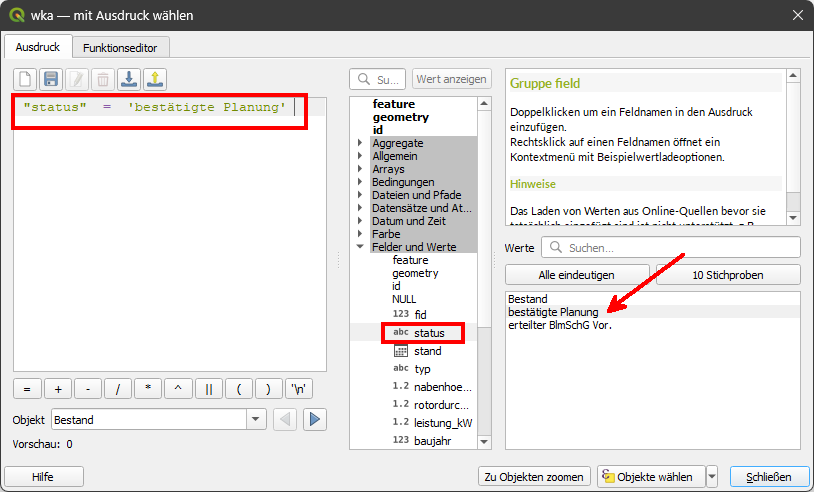Click the 10 Stichproben button

click(x=728, y=275)
